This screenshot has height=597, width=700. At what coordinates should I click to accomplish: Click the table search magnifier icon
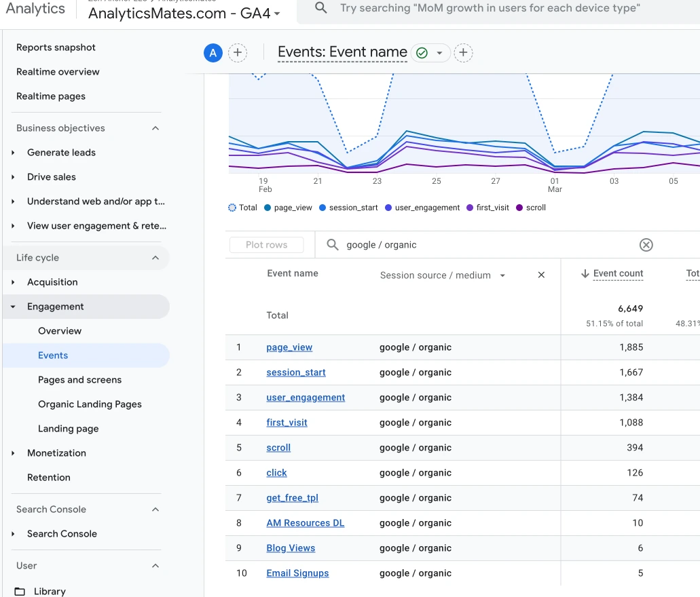click(x=332, y=244)
